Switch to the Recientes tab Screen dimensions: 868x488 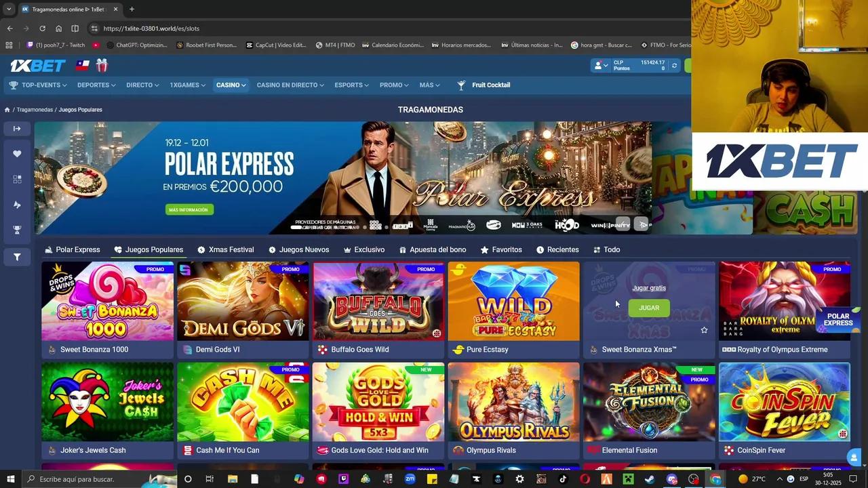(x=557, y=250)
